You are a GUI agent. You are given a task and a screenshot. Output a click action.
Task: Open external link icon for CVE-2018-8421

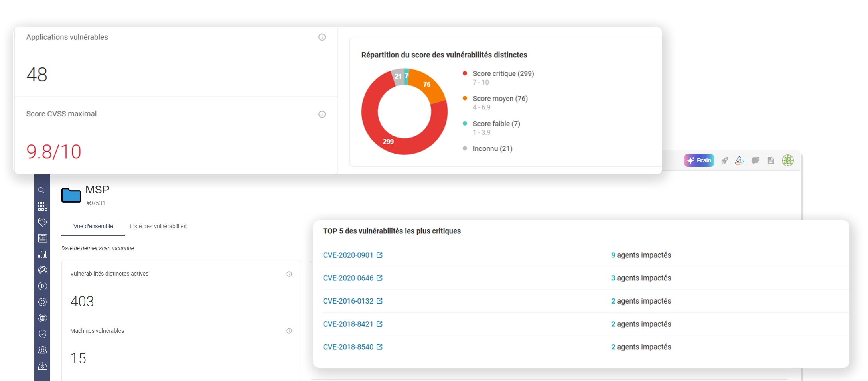point(380,324)
